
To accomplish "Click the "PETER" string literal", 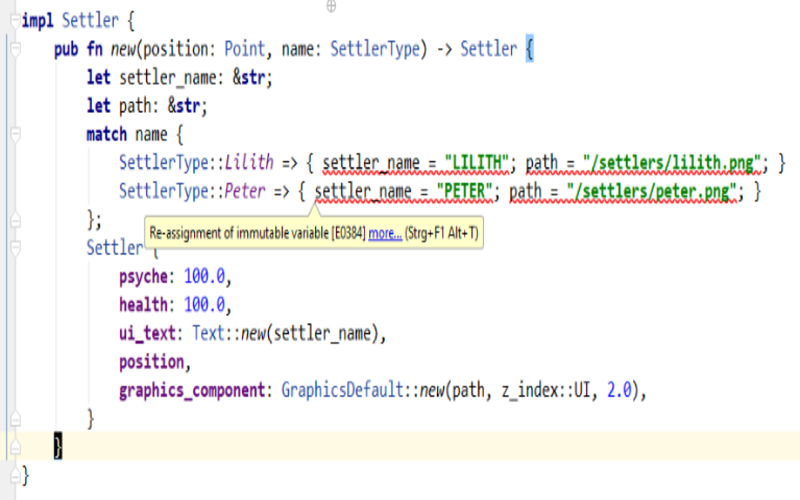I will (x=464, y=192).
